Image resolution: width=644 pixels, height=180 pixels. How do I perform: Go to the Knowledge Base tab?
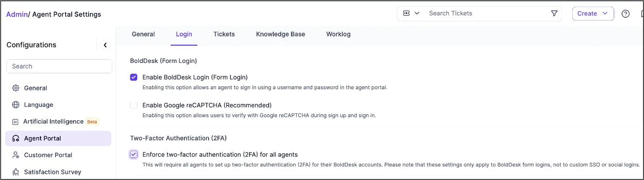pos(280,34)
